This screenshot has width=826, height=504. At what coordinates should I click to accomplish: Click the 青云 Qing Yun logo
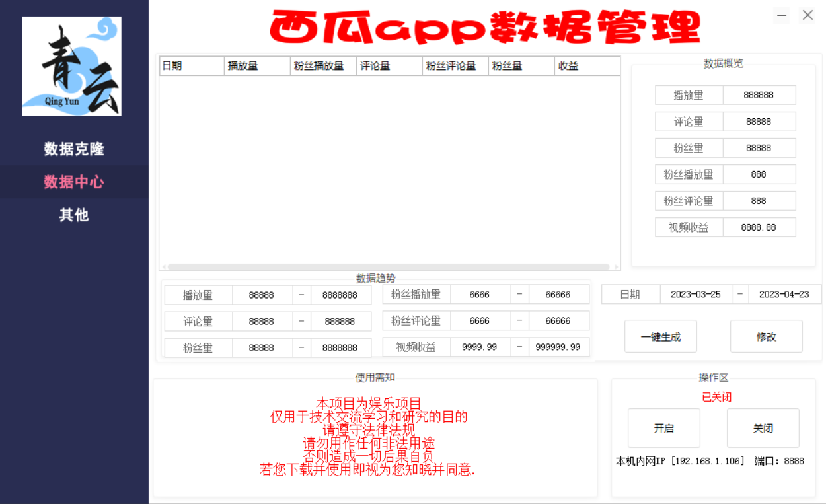click(72, 66)
